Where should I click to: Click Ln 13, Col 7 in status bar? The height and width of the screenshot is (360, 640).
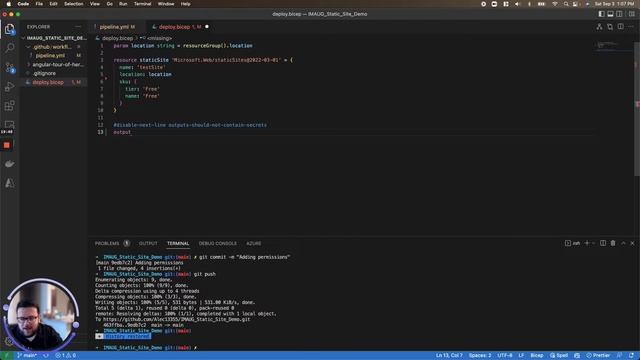point(449,356)
